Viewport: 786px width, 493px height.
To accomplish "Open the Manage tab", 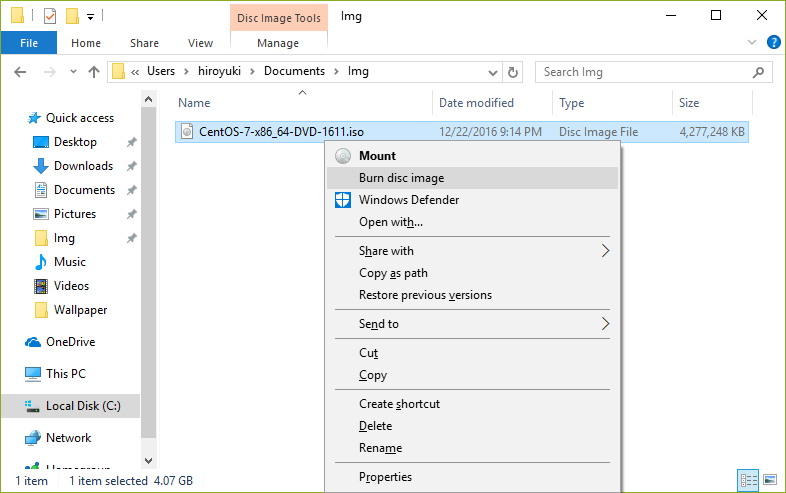I will [x=278, y=43].
